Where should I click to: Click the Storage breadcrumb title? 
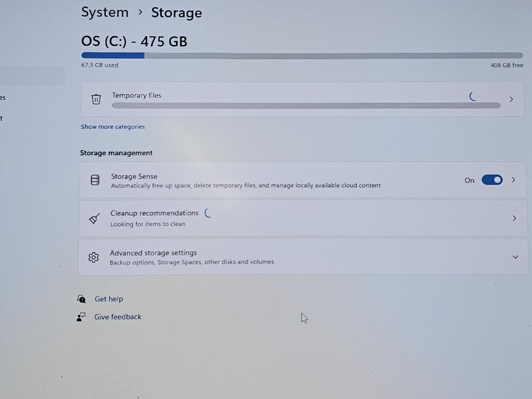177,13
